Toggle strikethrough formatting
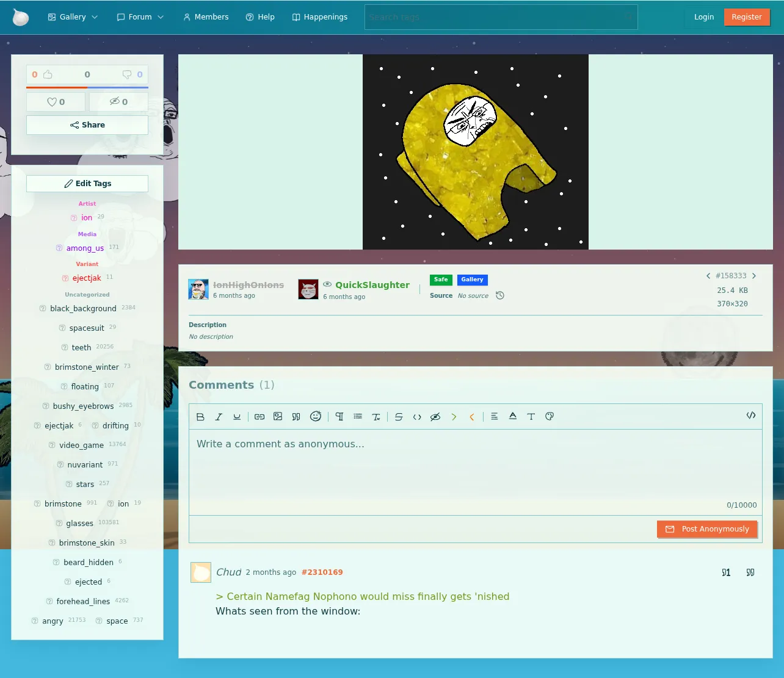The height and width of the screenshot is (678, 784). coord(399,417)
